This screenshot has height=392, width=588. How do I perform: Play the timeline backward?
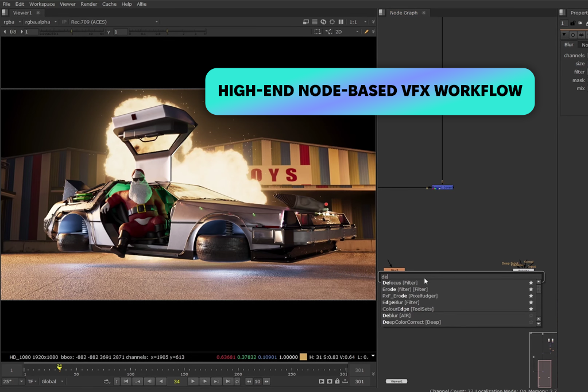pos(161,382)
